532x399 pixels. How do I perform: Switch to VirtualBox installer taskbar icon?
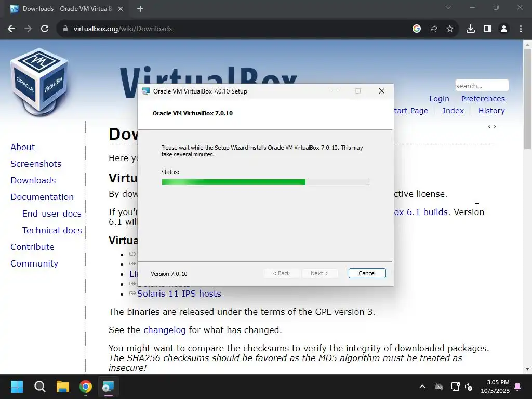[x=108, y=387]
